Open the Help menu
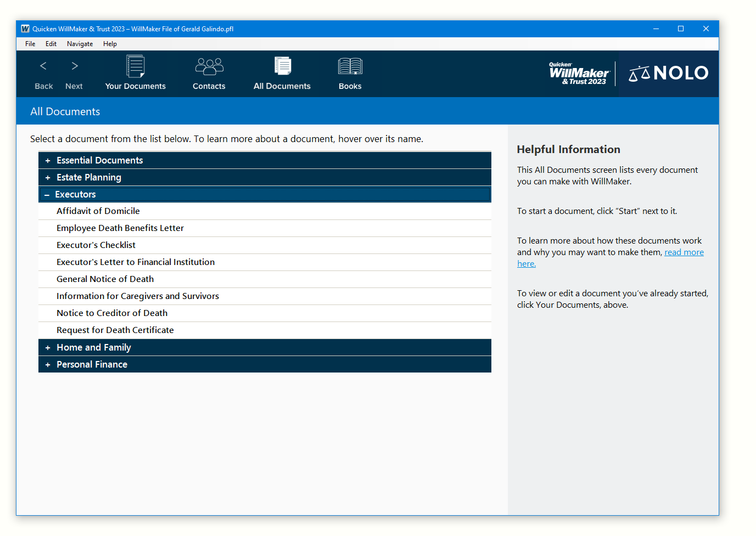Viewport: 756px width, 536px height. click(110, 44)
